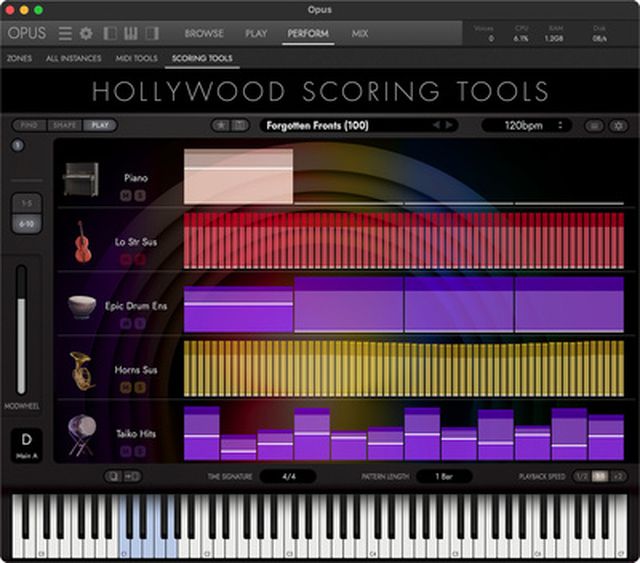Click the Piano track name label

click(x=136, y=178)
